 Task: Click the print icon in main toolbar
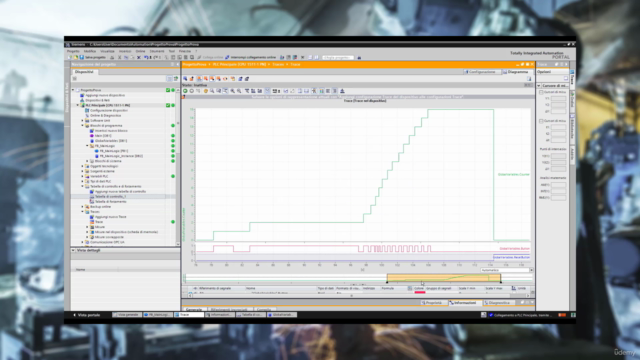pos(112,58)
